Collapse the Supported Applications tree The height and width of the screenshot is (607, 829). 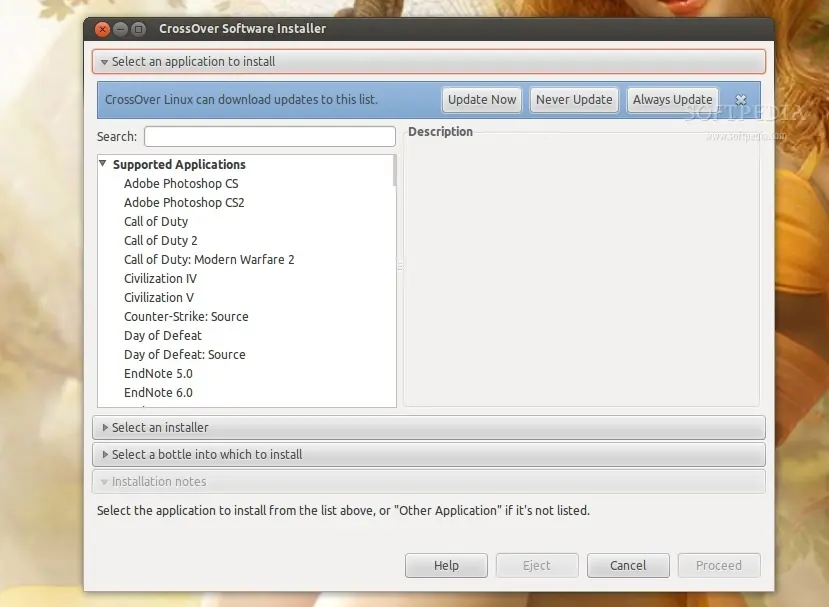(x=103, y=164)
